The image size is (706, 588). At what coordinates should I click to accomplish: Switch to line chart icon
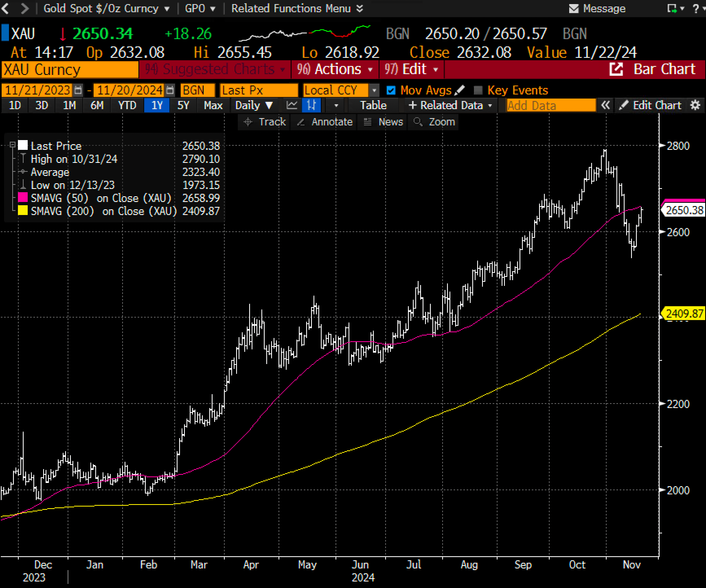tap(292, 105)
